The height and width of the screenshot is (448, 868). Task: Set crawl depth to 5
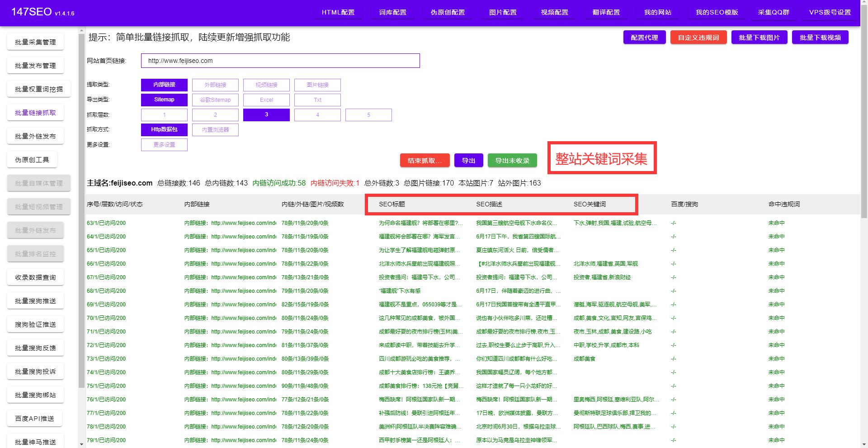[368, 114]
